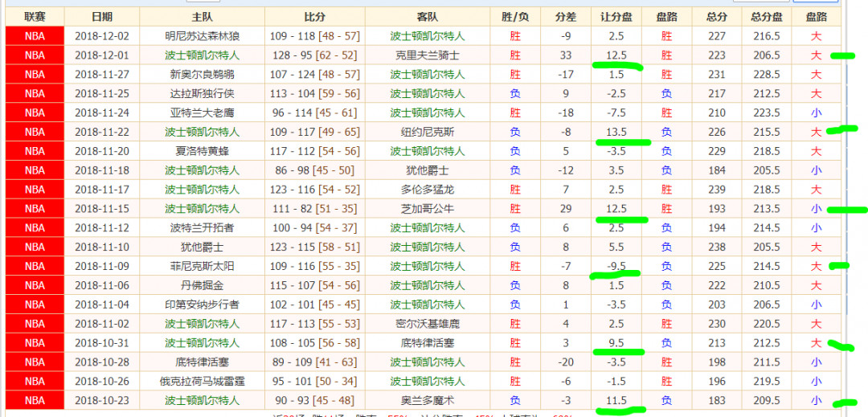Click the 日期 column header
868x417 pixels.
[102, 17]
